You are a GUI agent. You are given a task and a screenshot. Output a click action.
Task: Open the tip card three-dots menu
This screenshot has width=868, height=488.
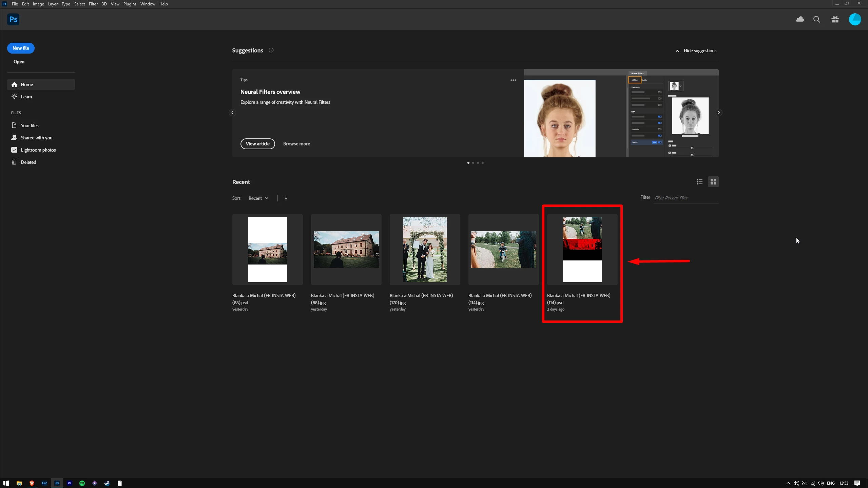pyautogui.click(x=513, y=80)
